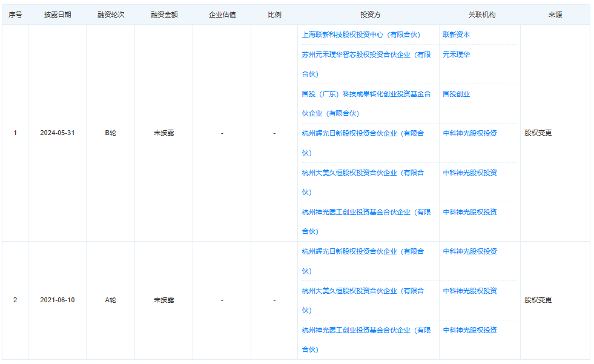
Task: Select the 2024-05-31 disclosure date cell
Action: tap(58, 133)
